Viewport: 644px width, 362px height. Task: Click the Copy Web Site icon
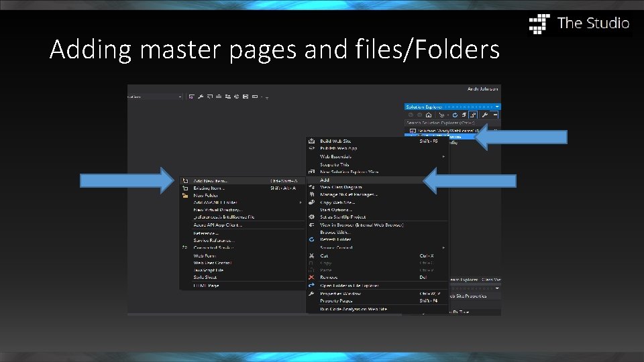click(312, 202)
